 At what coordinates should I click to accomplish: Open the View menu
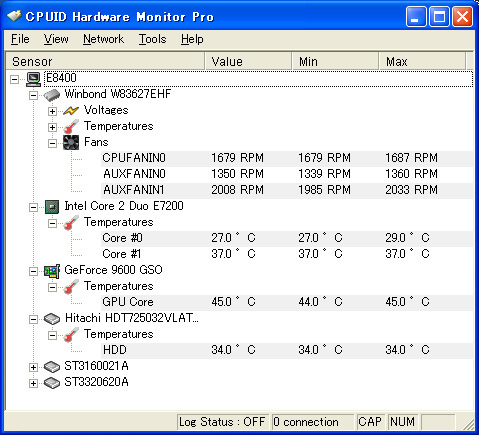56,39
